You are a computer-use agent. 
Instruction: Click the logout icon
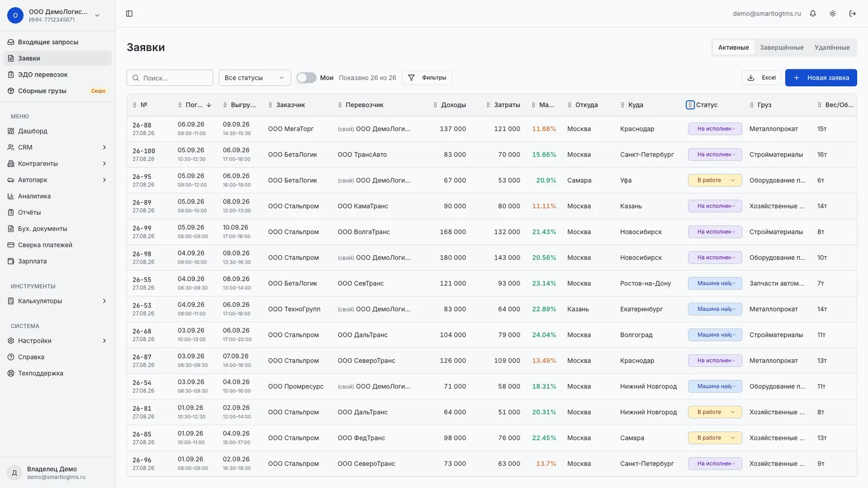pos(852,14)
